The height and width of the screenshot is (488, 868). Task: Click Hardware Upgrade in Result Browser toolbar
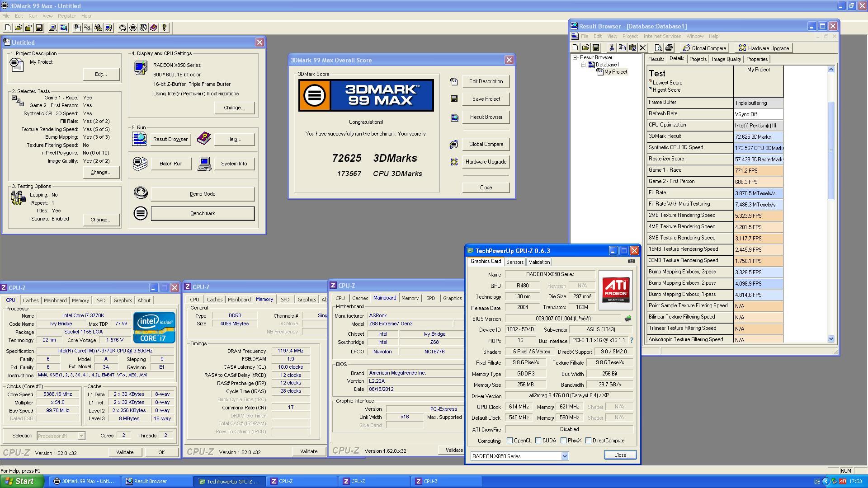tap(763, 48)
